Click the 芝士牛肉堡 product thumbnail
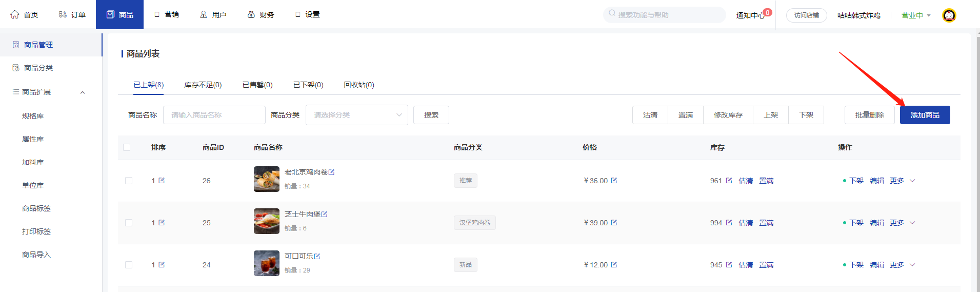This screenshot has height=292, width=980. [267, 221]
